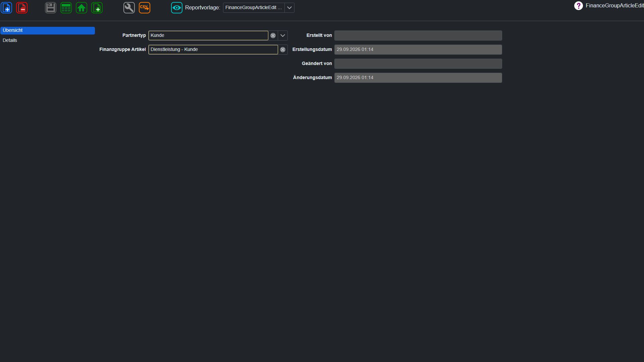Click the FinanceGroupArticleEdit title text
Viewport: 644px width, 362px height.
pyautogui.click(x=614, y=6)
